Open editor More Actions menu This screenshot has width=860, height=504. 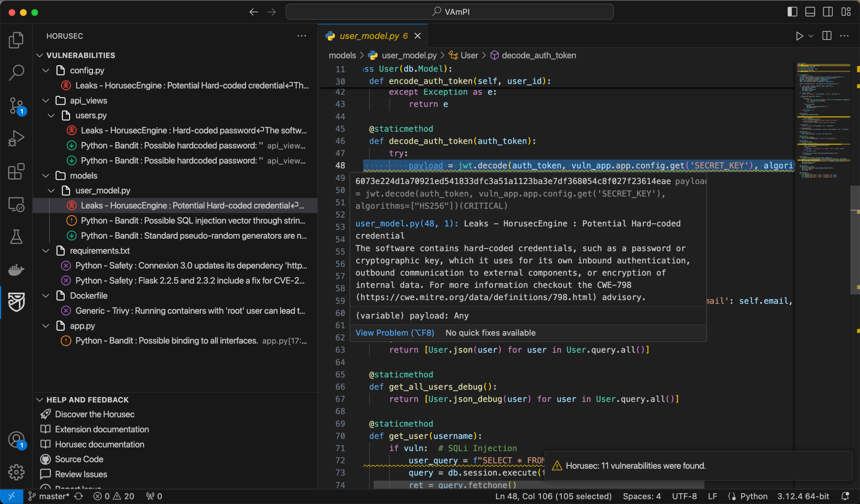[844, 36]
